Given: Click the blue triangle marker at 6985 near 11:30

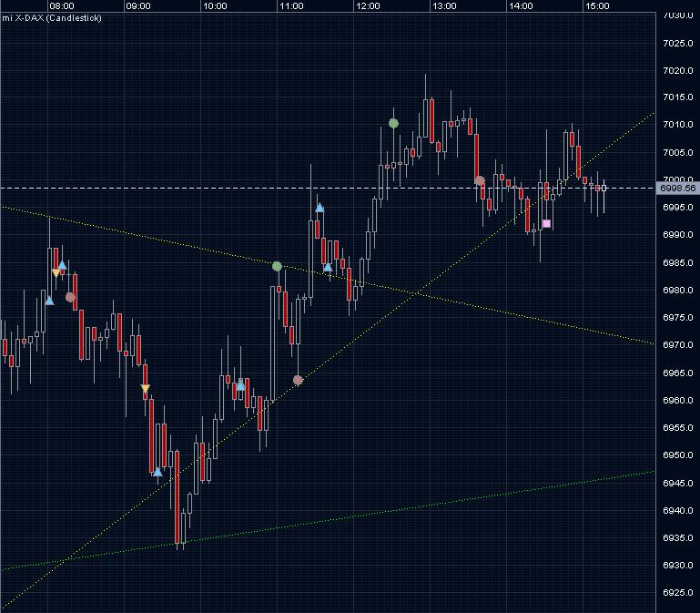Looking at the screenshot, I should coord(328,267).
